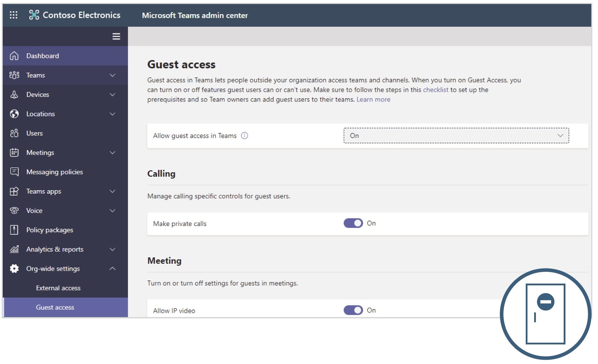Expand the Teams section chevron
The image size is (598, 364).
point(112,75)
